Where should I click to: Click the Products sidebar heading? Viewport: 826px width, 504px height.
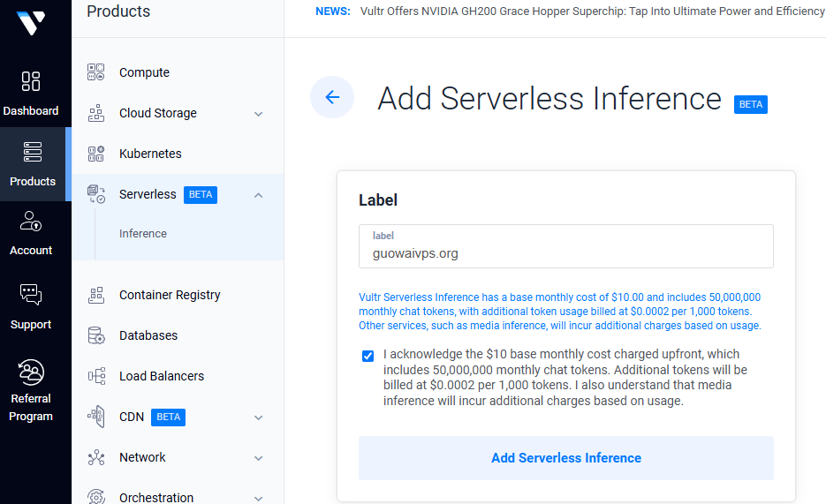118,11
